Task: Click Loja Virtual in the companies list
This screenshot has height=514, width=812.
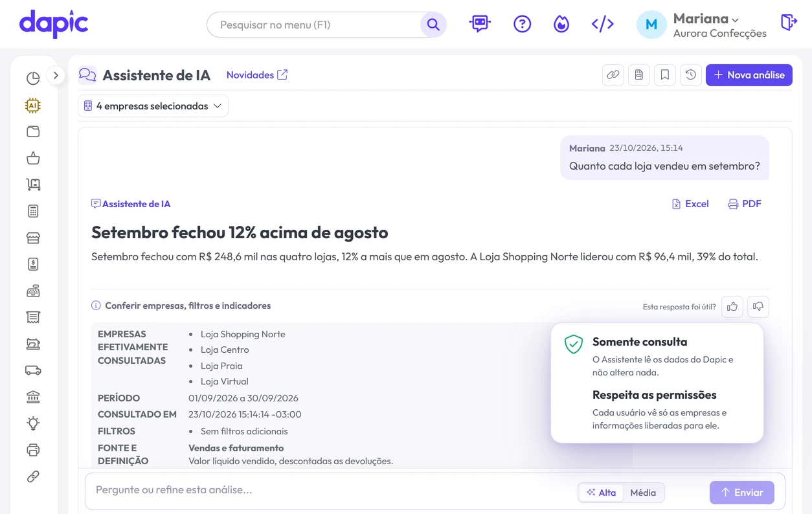Action: [225, 381]
